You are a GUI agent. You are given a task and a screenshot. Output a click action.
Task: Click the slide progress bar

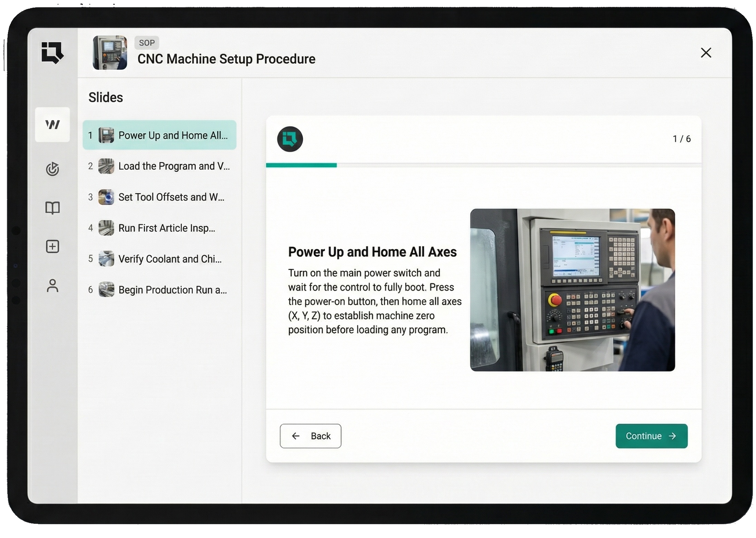click(x=483, y=165)
